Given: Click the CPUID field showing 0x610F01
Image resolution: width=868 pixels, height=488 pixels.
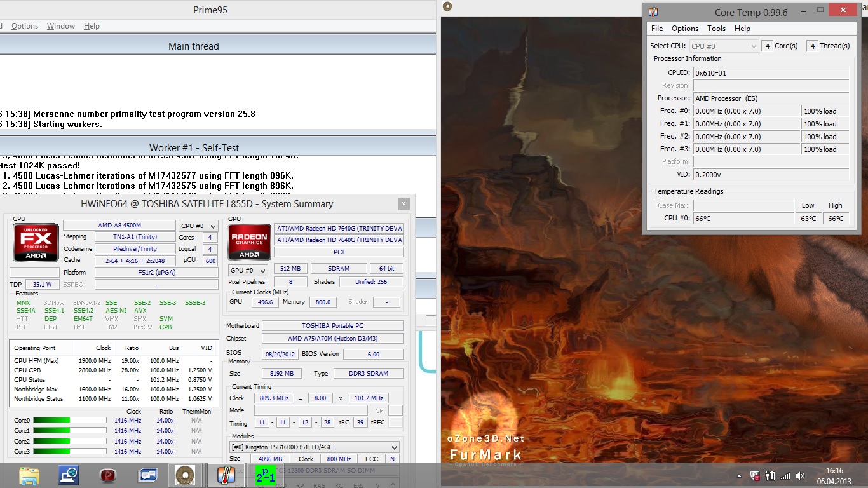Looking at the screenshot, I should point(771,73).
